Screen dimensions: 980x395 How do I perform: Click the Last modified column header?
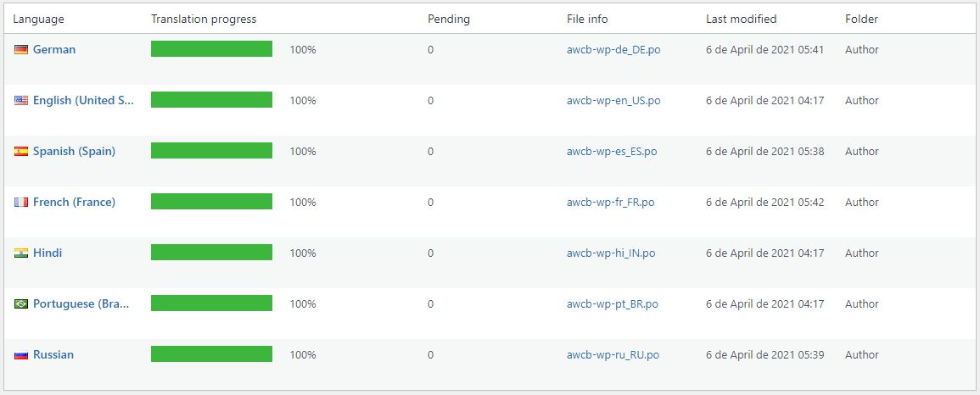[741, 19]
